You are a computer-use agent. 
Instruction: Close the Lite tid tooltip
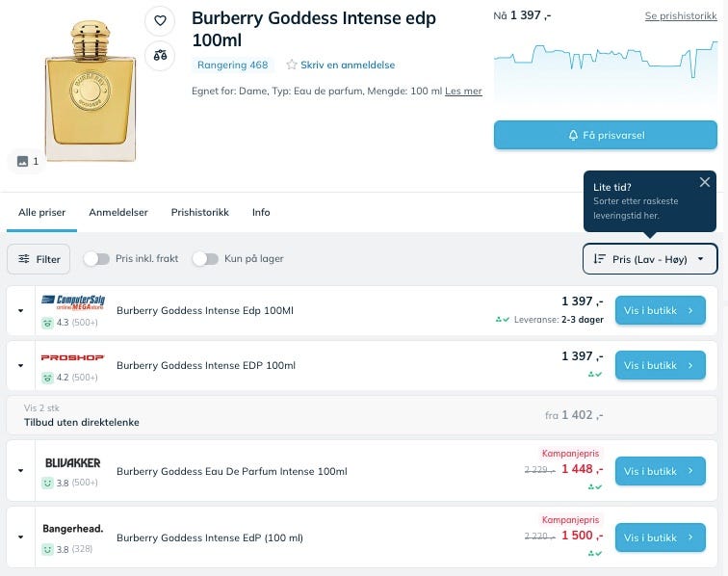click(705, 182)
